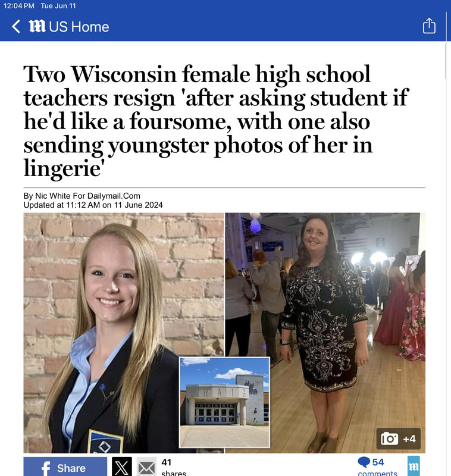
Task: Open the iOS share sheet icon in header
Action: click(429, 26)
